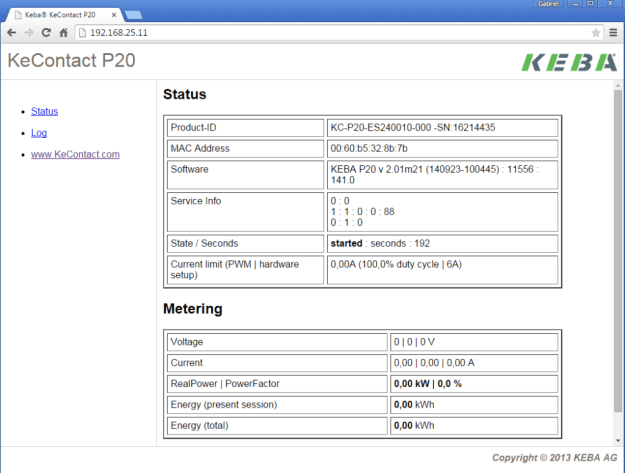Image resolution: width=625 pixels, height=473 pixels.
Task: Click the Voltage value '0 | 0 | 0 V'
Action: click(414, 342)
